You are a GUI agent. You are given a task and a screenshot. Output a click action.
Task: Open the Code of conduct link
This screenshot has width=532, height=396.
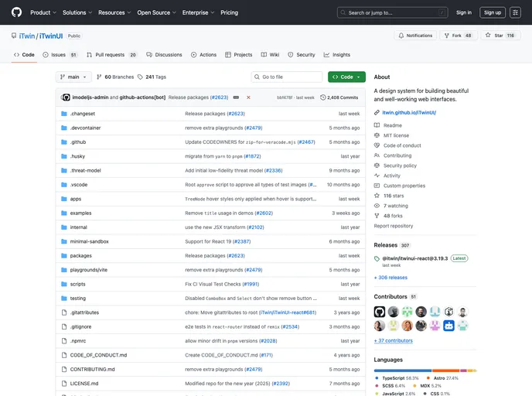[402, 145]
